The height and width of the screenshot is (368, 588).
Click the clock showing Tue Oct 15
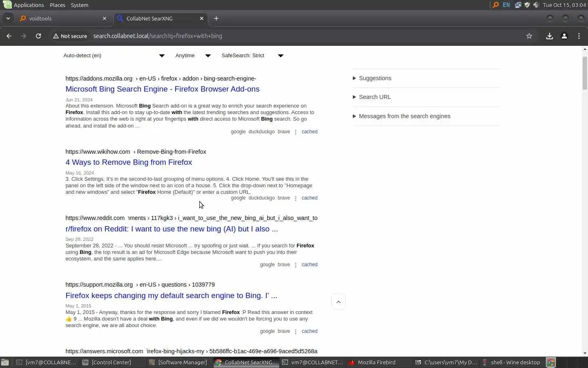[564, 5]
